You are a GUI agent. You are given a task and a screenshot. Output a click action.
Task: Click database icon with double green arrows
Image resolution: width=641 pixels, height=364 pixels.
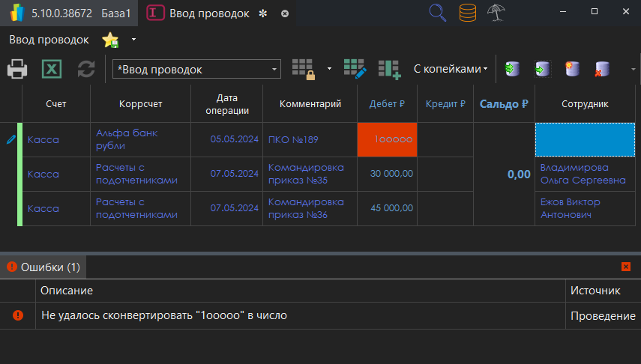click(512, 69)
